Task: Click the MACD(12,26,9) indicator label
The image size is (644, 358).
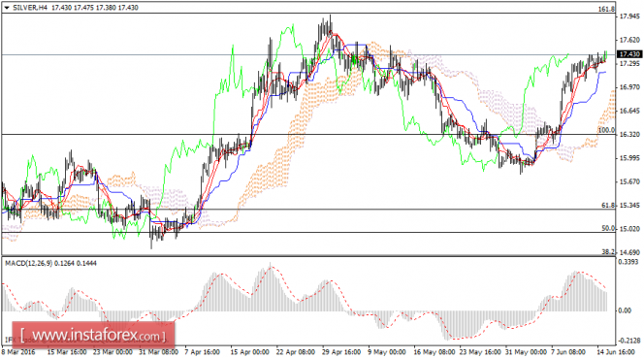Action: click(29, 263)
